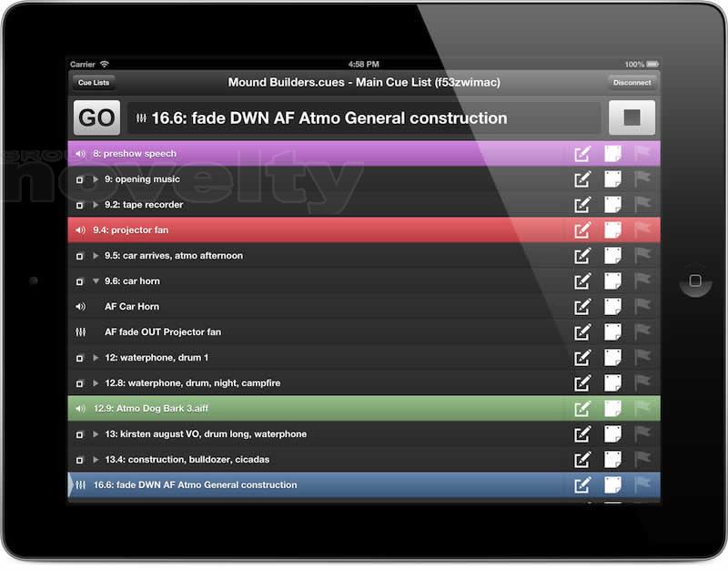
Task: Collapse the 9.6: car horn group
Action: coord(96,281)
